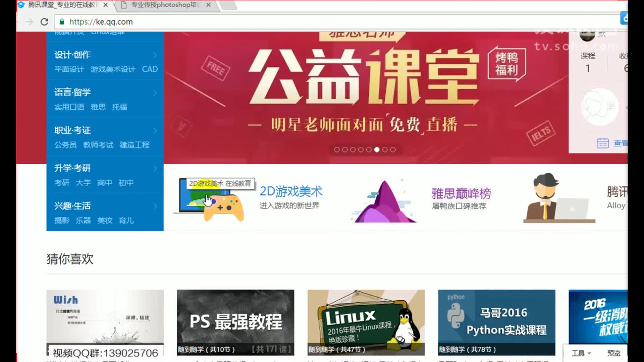Open the Wish course thumbnail
This screenshot has height=362, width=644.
pyautogui.click(x=105, y=322)
